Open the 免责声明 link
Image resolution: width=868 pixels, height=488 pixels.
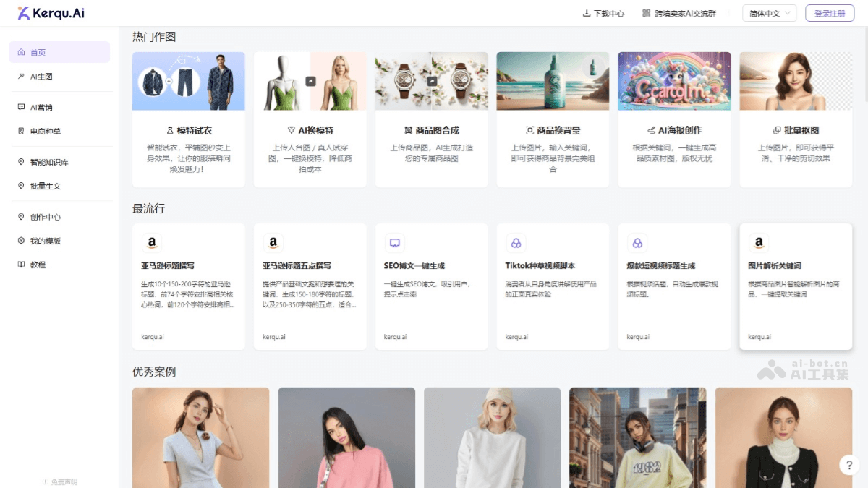63,481
